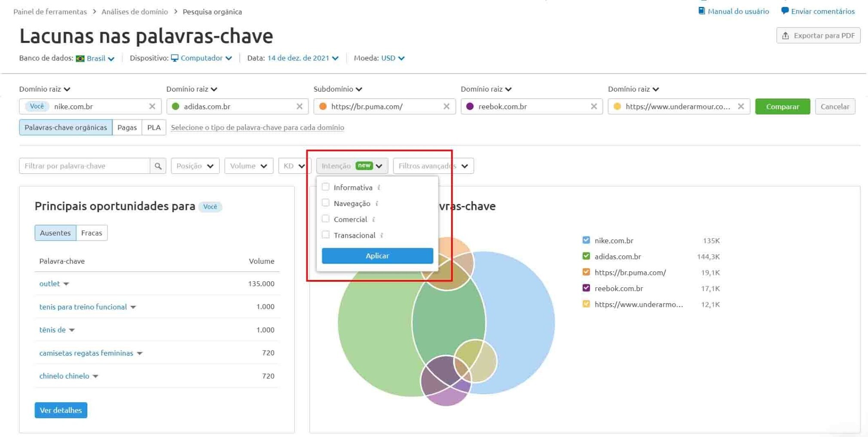Click the info icon next to Navegação
Screen dimensions: 868x437
pos(376,203)
